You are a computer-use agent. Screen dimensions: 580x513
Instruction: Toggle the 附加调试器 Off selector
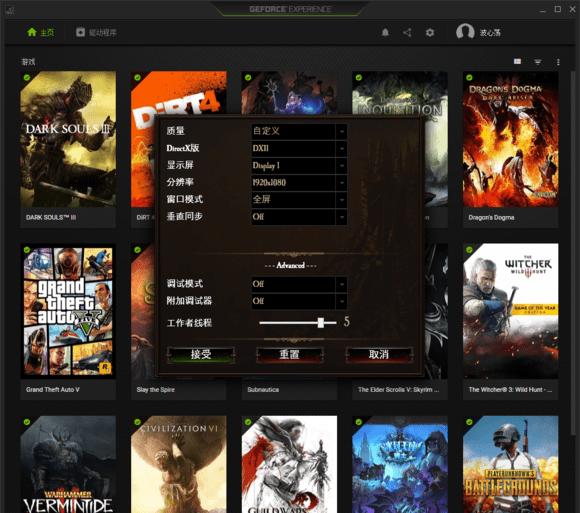[x=299, y=301]
